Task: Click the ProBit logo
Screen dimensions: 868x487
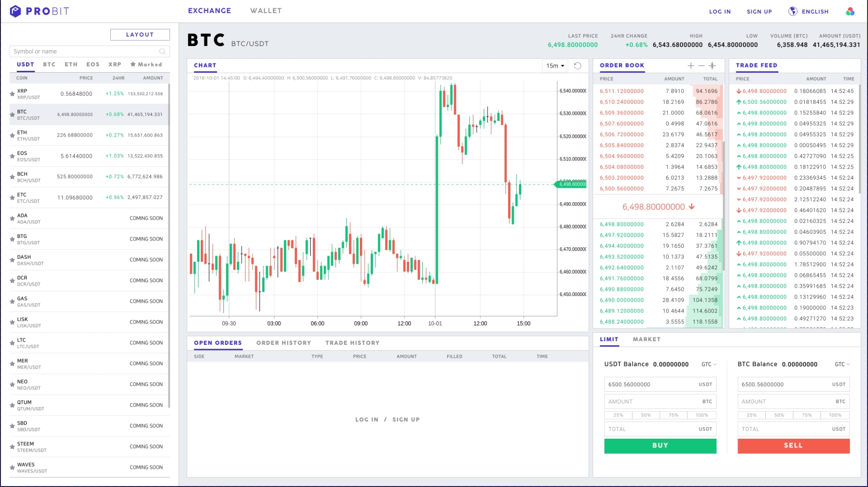Action: (x=39, y=11)
